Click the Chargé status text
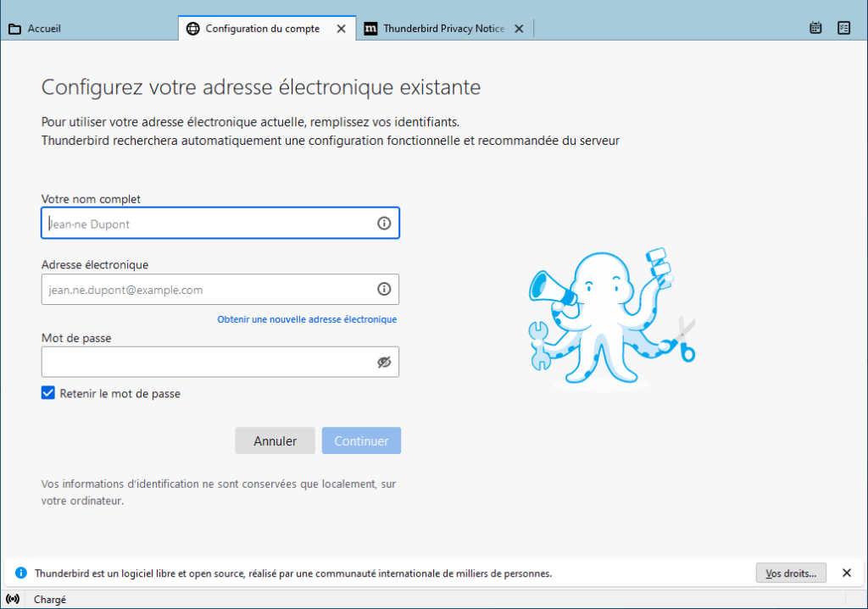Image resolution: width=868 pixels, height=609 pixels. 50,600
